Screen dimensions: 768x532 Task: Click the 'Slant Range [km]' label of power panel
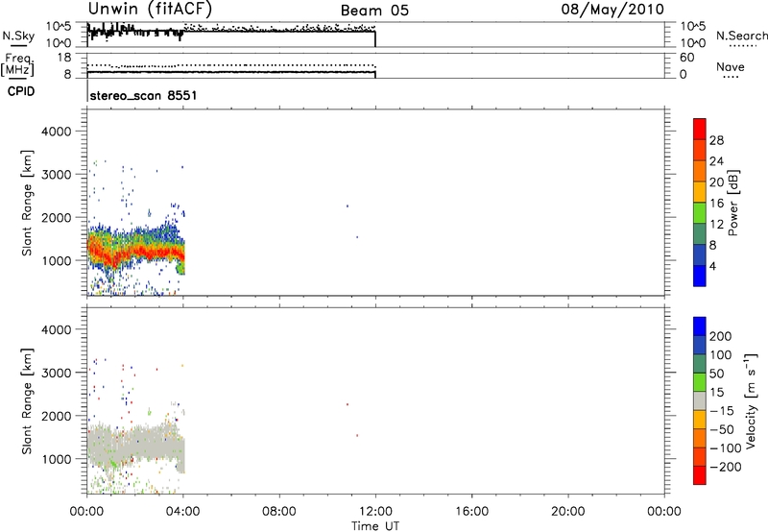(x=27, y=203)
